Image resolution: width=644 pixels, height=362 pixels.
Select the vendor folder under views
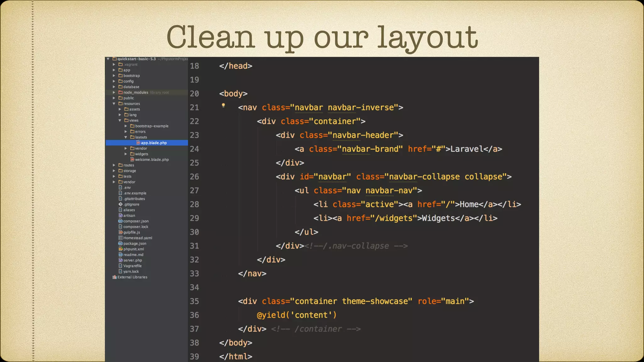[x=141, y=149]
